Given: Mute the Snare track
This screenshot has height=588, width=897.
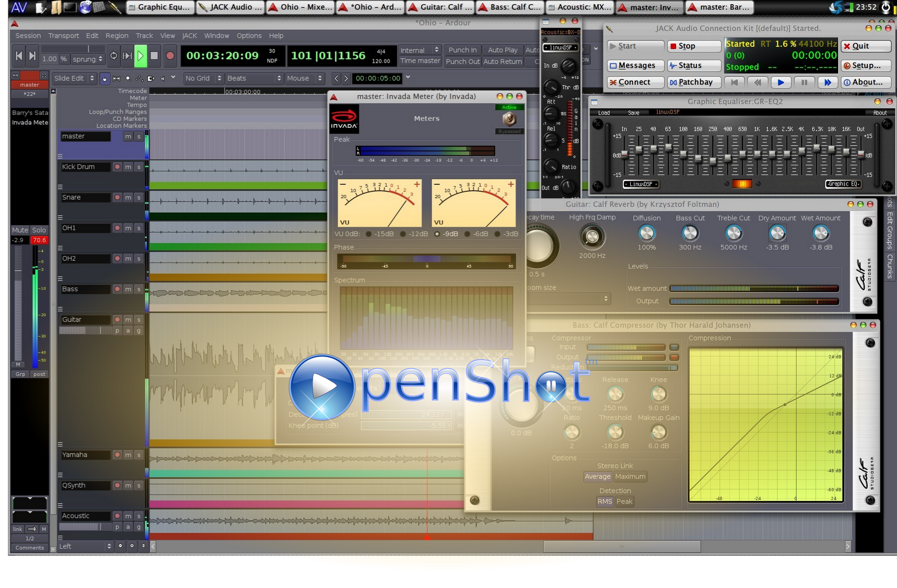Looking at the screenshot, I should click(128, 198).
